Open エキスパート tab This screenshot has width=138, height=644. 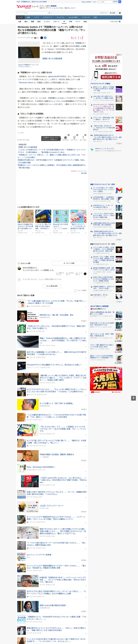pos(48,17)
